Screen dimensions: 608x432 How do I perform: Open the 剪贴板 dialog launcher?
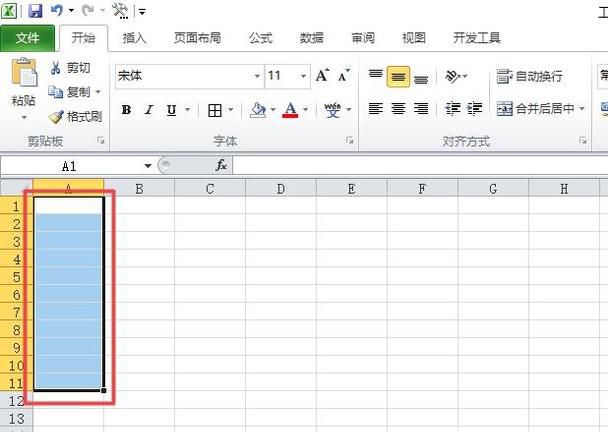(101, 141)
